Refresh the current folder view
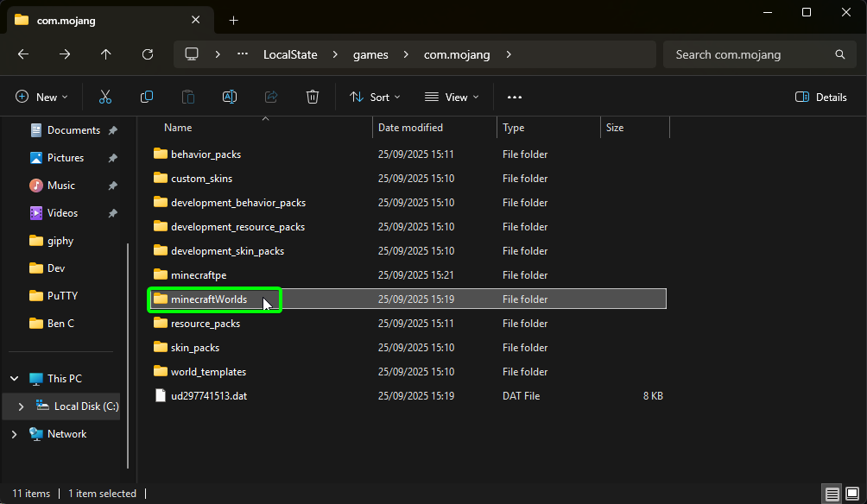Screen dimensions: 867x504 (x=147, y=54)
